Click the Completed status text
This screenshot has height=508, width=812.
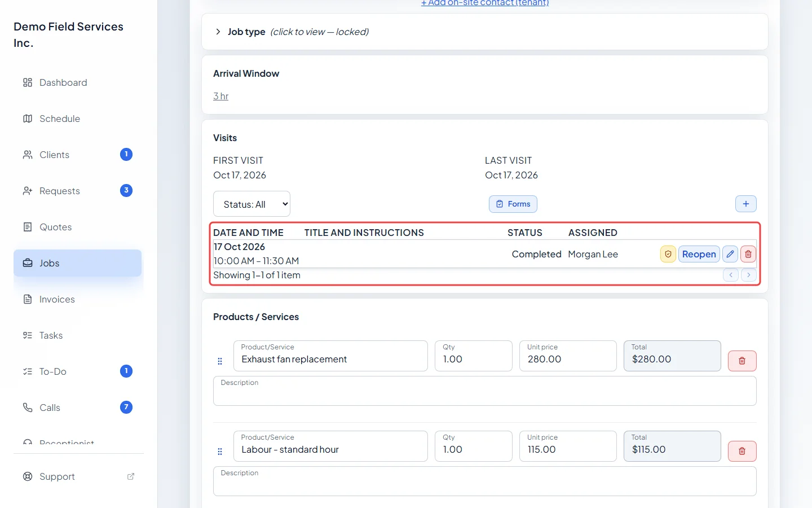click(x=536, y=254)
